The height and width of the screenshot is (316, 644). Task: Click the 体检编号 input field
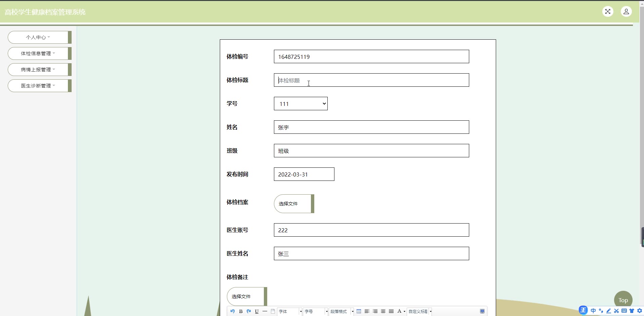pyautogui.click(x=371, y=56)
